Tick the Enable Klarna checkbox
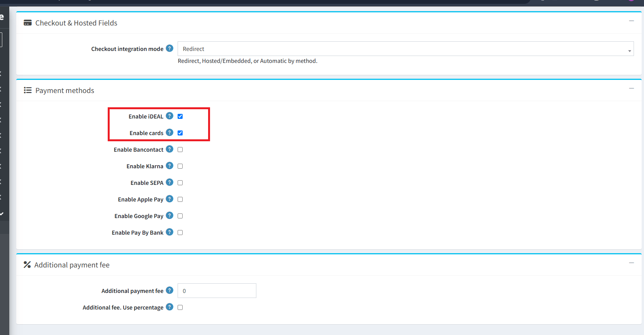The image size is (644, 335). pos(180,166)
